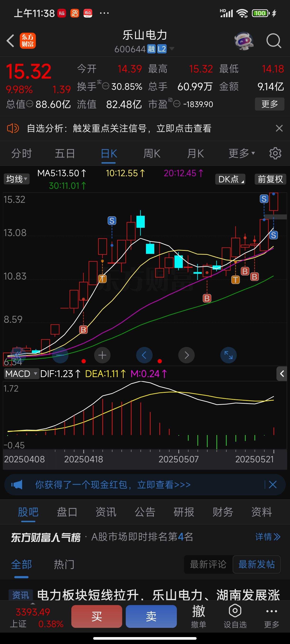Switch to 周K chart tab

point(152,153)
